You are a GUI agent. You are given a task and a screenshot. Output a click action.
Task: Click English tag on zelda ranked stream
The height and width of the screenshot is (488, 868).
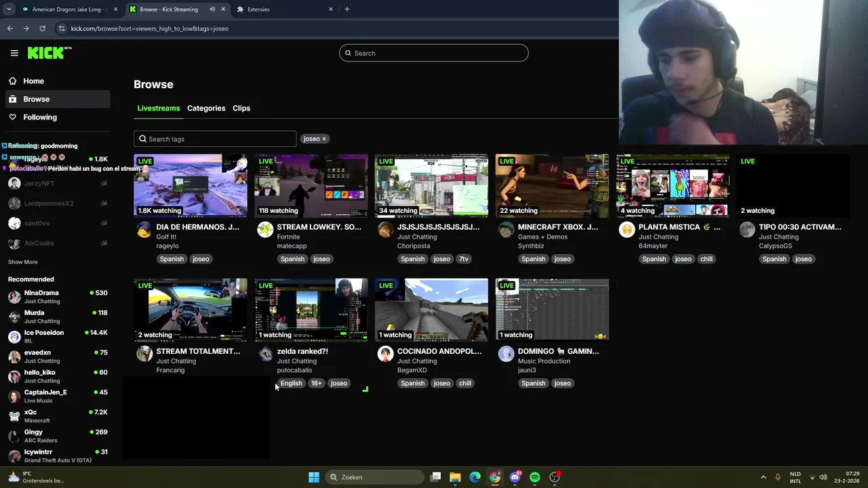(x=291, y=384)
